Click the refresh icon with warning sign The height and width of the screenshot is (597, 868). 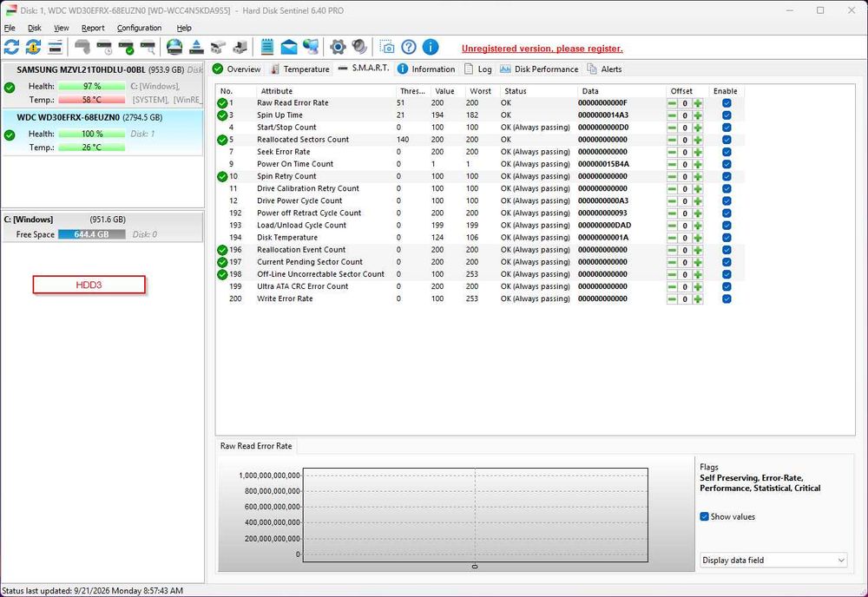[x=33, y=47]
